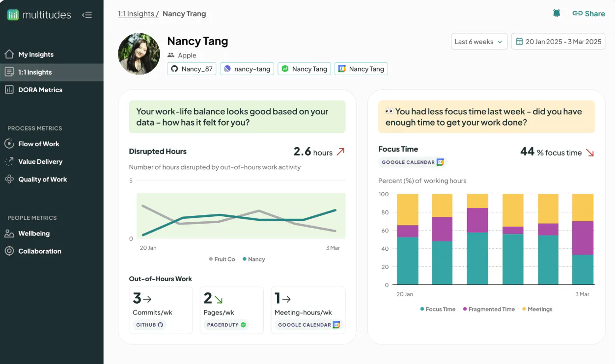
Task: Click the multitudes logo icon
Action: click(x=13, y=15)
